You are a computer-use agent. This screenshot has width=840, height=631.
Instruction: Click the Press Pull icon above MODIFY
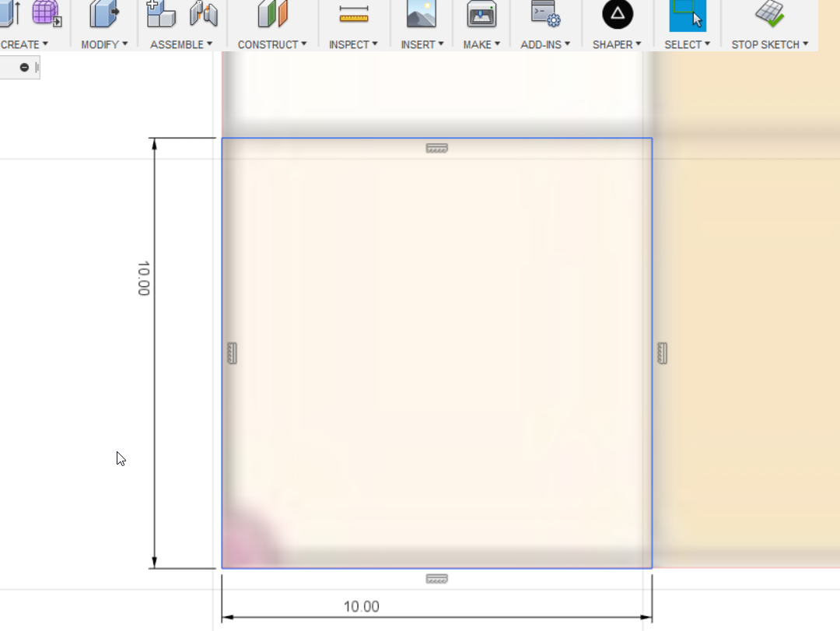tap(103, 14)
